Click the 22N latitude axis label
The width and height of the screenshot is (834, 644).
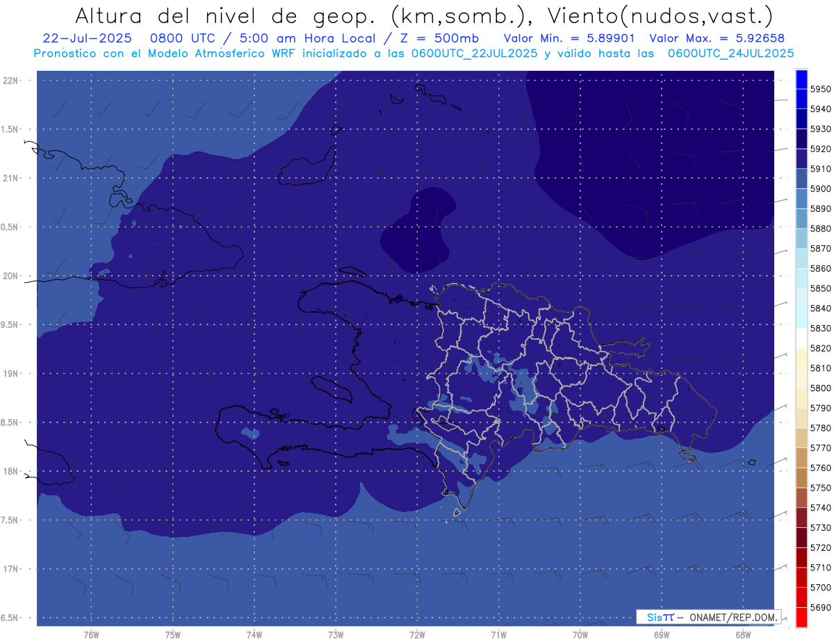(13, 81)
